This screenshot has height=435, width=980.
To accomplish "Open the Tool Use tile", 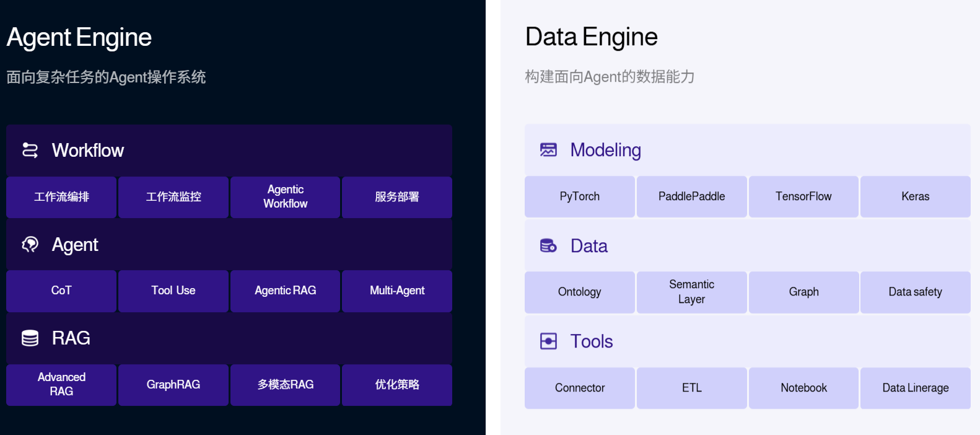I will tap(173, 291).
